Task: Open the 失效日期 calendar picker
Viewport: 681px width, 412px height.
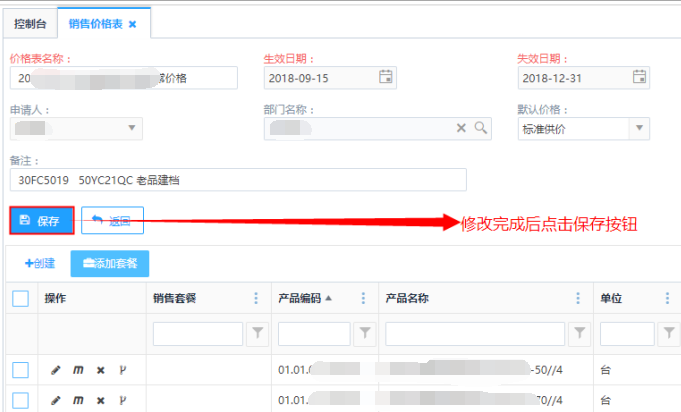Action: click(639, 77)
